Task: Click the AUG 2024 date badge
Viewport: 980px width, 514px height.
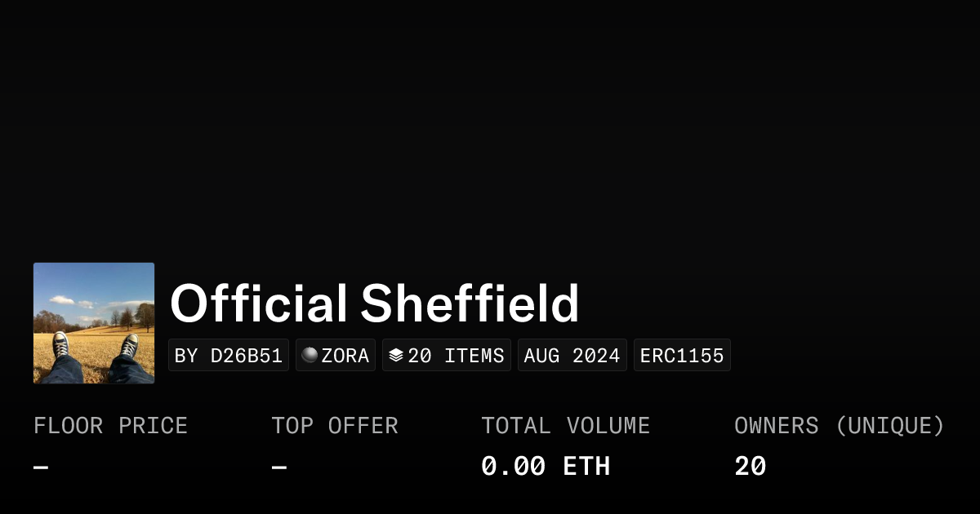Action: 572,356
